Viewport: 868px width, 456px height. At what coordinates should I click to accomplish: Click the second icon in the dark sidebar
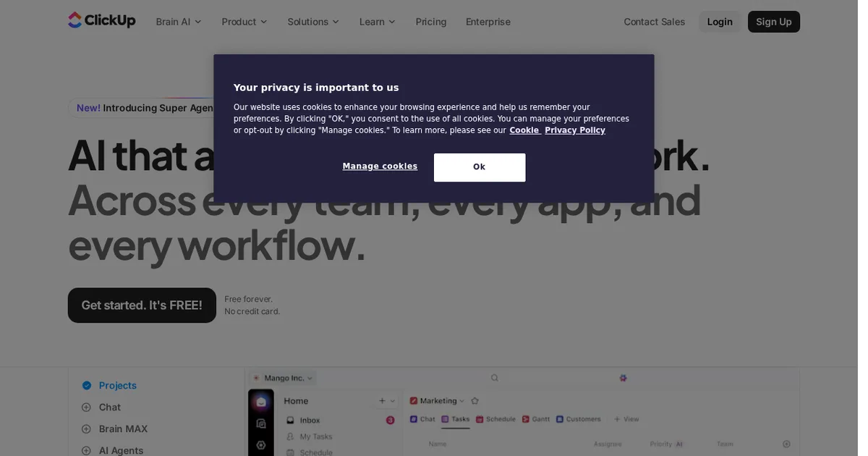coord(261,423)
